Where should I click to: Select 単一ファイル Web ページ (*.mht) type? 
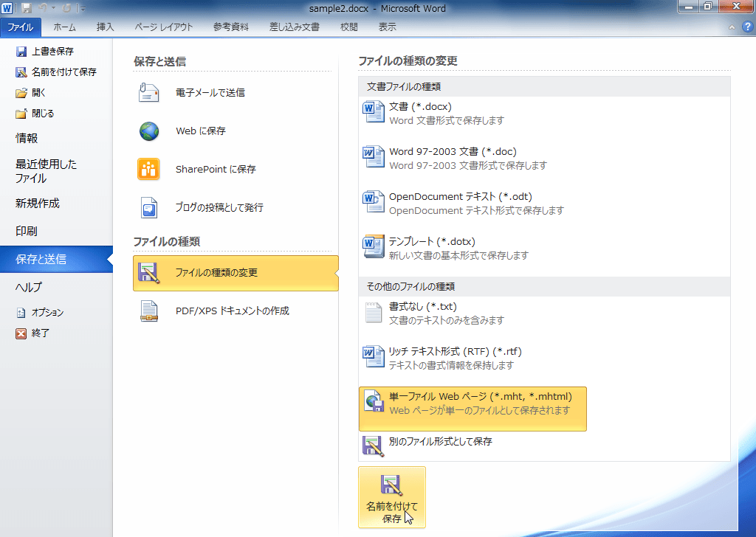coord(472,409)
